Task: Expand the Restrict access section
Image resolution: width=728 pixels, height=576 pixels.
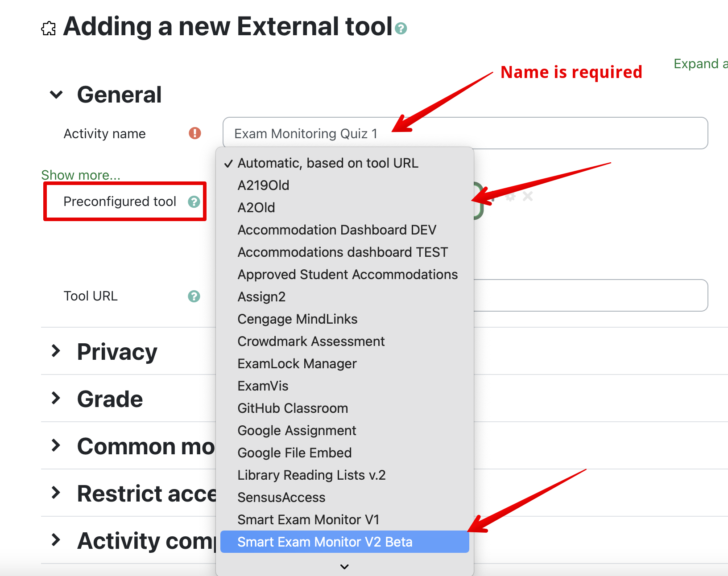Action: [56, 493]
